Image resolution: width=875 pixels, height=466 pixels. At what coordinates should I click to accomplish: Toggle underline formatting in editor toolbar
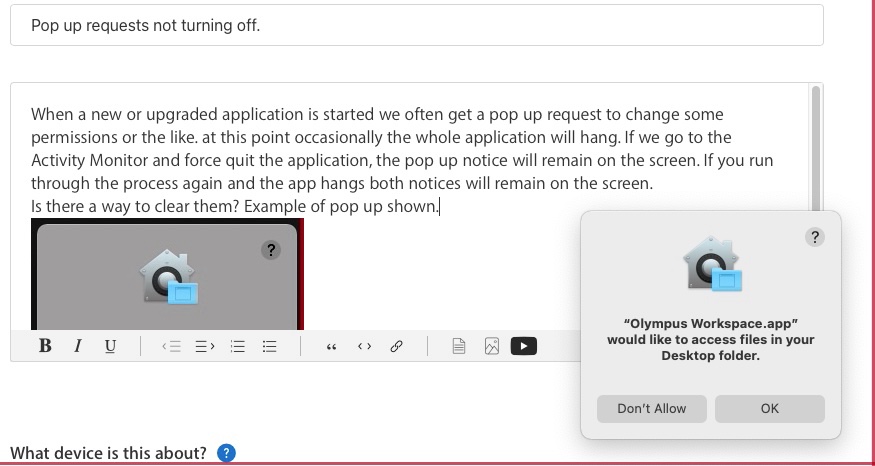tap(110, 347)
